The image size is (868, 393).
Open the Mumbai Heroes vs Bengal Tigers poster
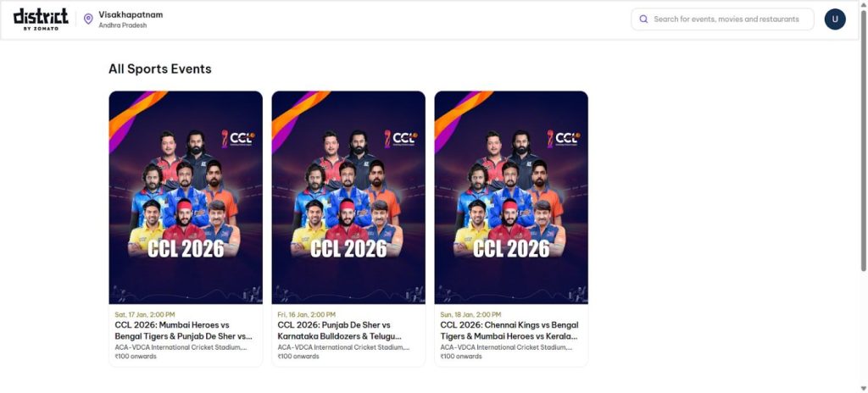(186, 196)
